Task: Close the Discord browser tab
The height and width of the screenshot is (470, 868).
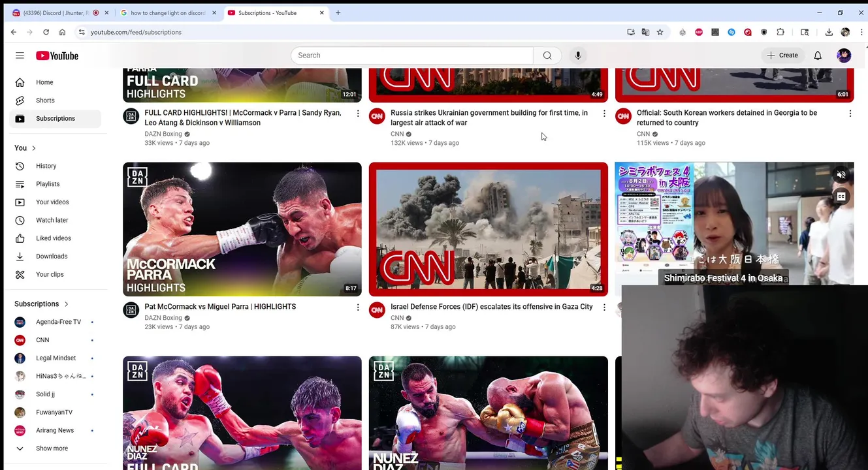Action: pos(106,12)
